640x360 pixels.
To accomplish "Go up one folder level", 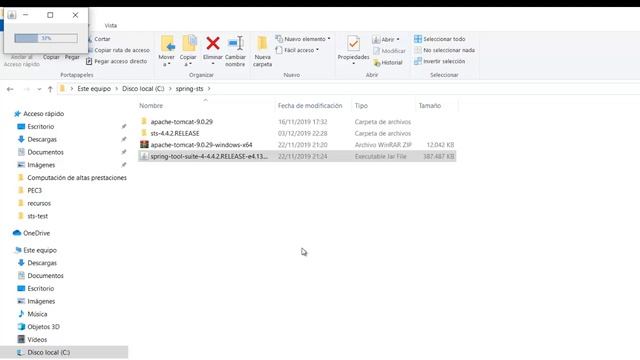I will click(50, 89).
